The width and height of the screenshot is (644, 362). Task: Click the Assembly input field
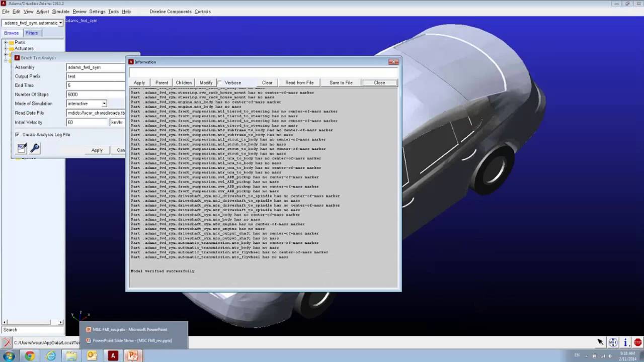pyautogui.click(x=96, y=67)
